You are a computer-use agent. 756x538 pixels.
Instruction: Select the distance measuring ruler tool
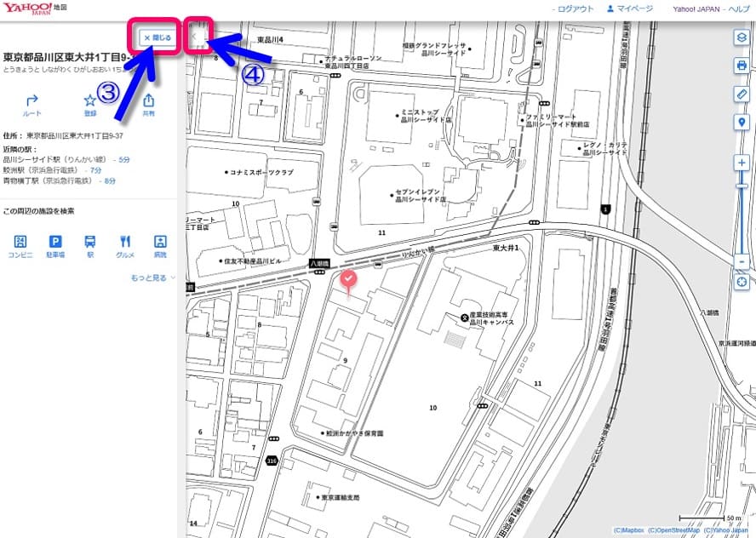point(741,94)
